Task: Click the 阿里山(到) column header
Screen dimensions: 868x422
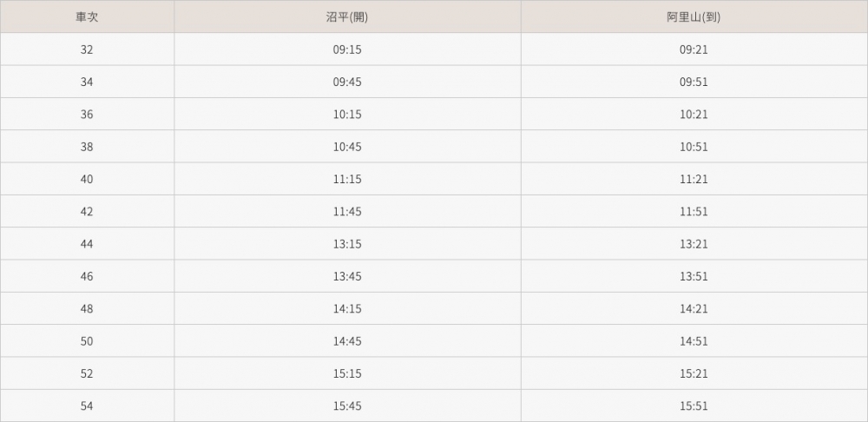Action: click(x=694, y=16)
